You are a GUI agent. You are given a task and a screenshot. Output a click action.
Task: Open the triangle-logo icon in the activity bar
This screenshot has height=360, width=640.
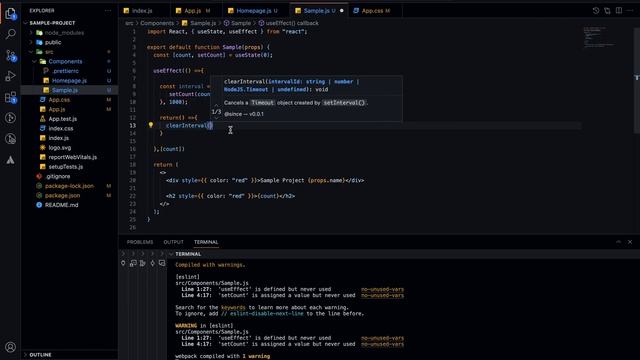click(11, 160)
